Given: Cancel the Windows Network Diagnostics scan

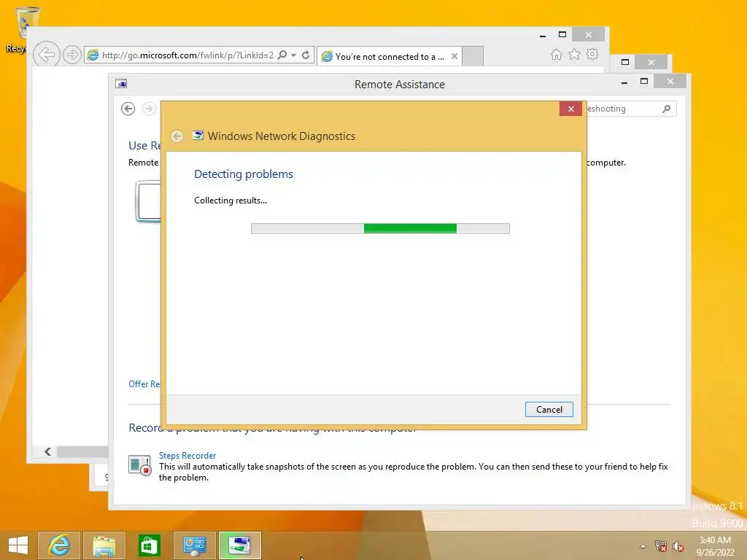Looking at the screenshot, I should 549,410.
